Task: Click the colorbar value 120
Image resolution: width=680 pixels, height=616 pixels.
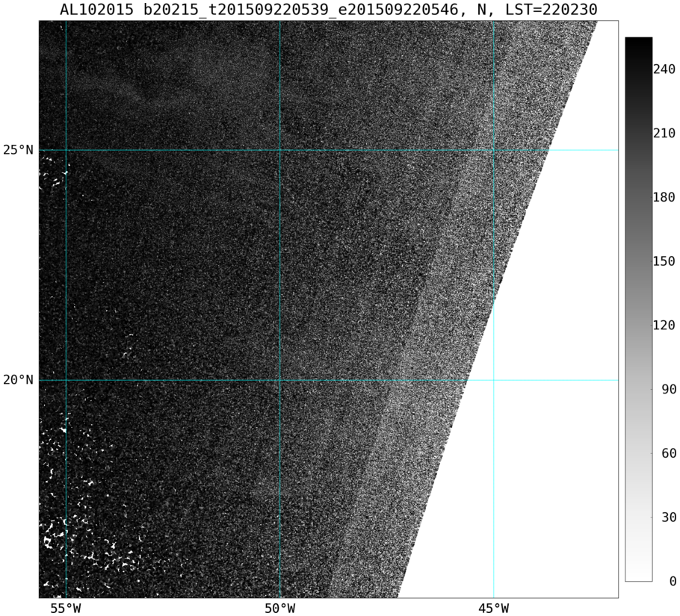Action: (x=664, y=325)
